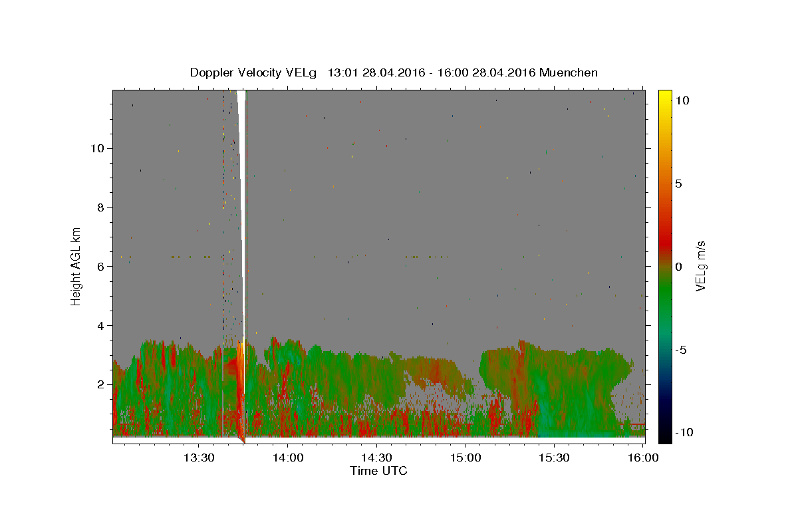Click the 14:00 time axis label
Viewport: 798px width, 532px height.
pyautogui.click(x=288, y=458)
